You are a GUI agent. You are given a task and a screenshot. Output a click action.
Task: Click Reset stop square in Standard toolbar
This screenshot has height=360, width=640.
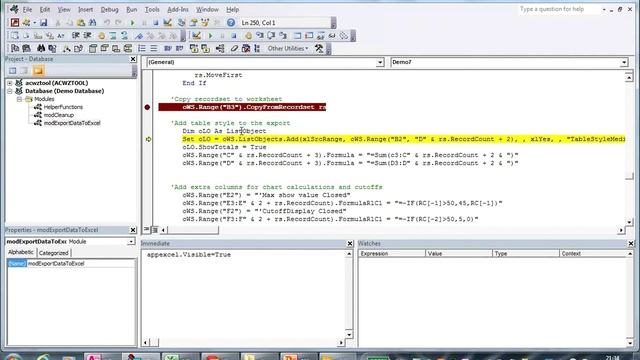[156, 23]
